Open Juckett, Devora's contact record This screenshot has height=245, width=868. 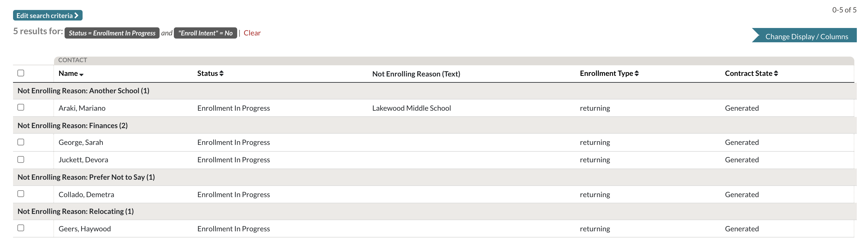click(83, 159)
